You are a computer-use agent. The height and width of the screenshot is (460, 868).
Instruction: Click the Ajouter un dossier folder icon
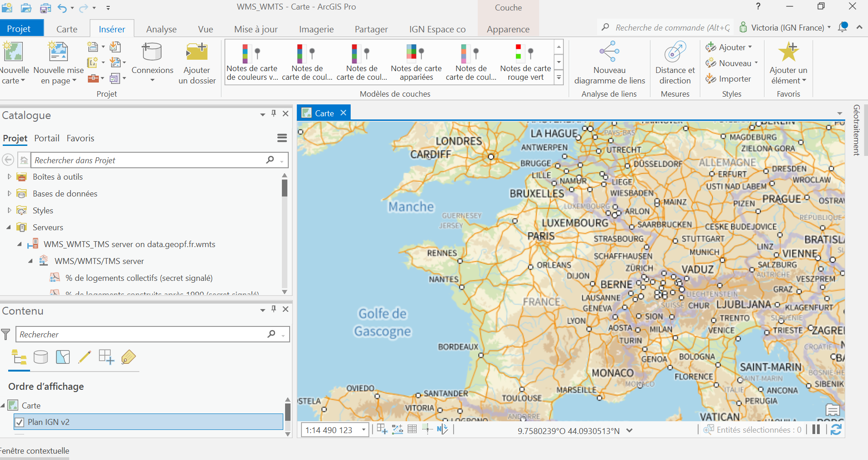(x=197, y=52)
